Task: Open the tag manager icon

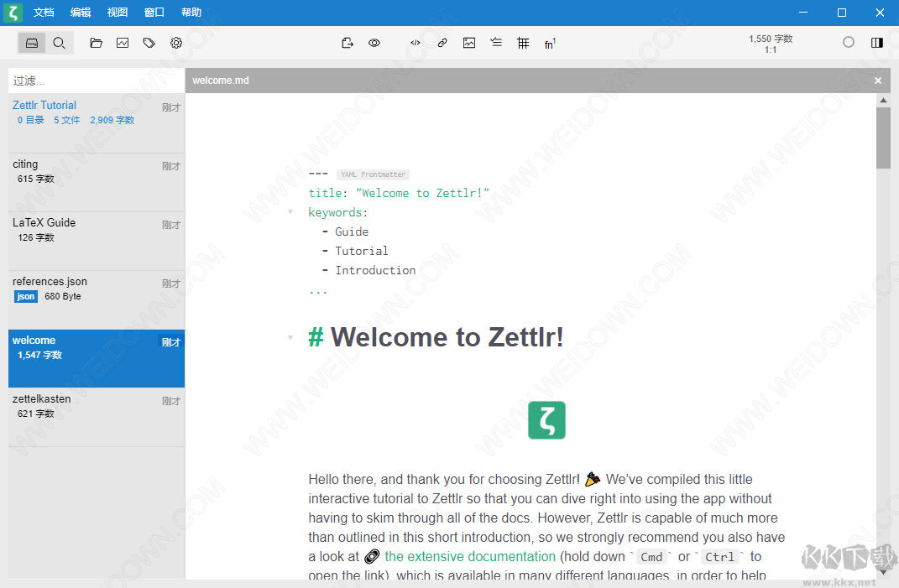Action: pyautogui.click(x=149, y=43)
